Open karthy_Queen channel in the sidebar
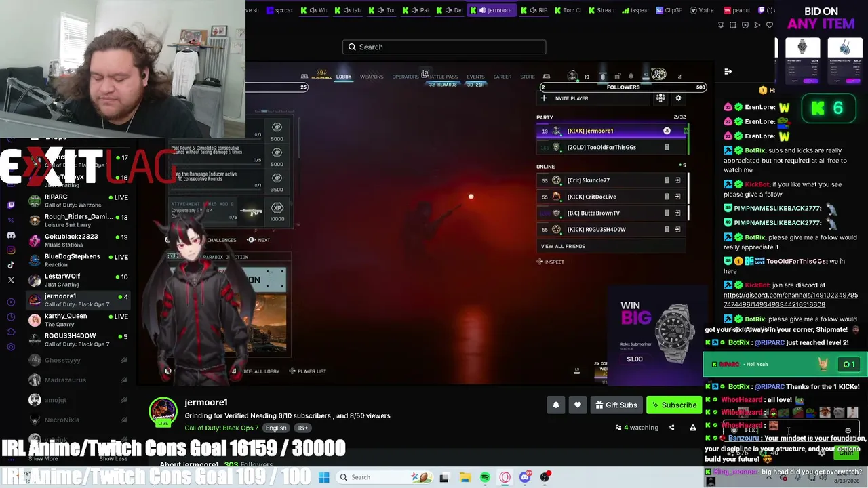868x488 pixels. pos(77,320)
